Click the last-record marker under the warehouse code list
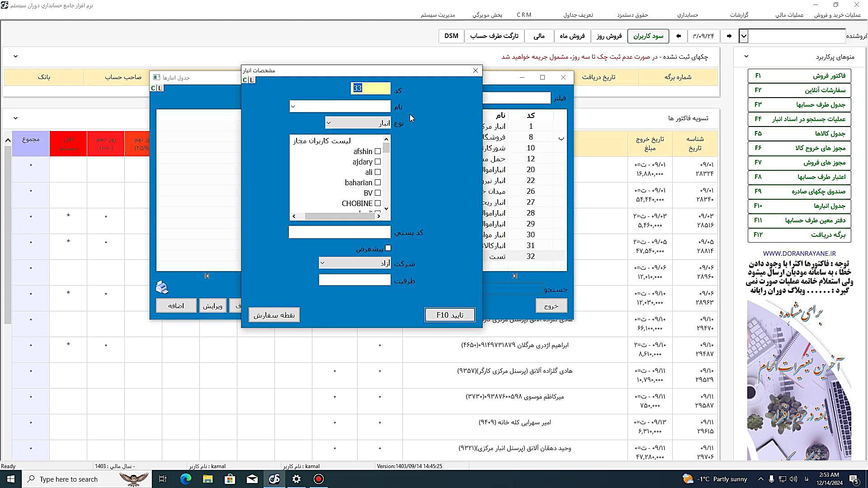 click(x=515, y=276)
